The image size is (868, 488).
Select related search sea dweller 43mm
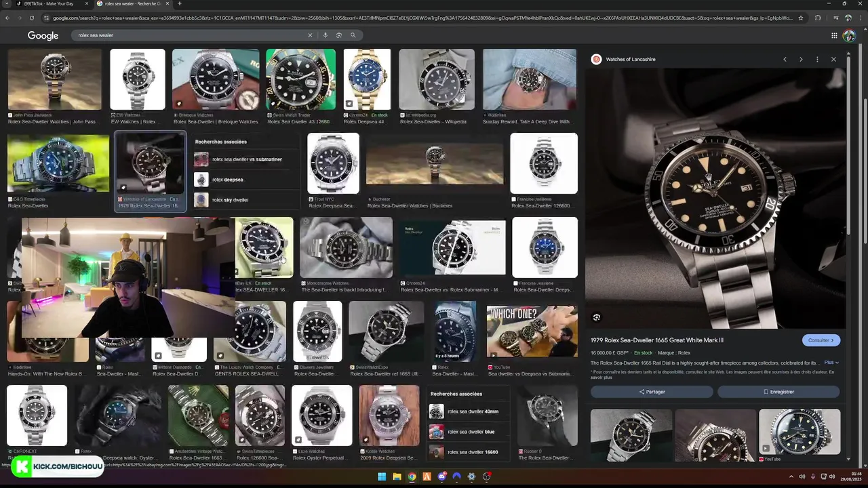pyautogui.click(x=469, y=411)
